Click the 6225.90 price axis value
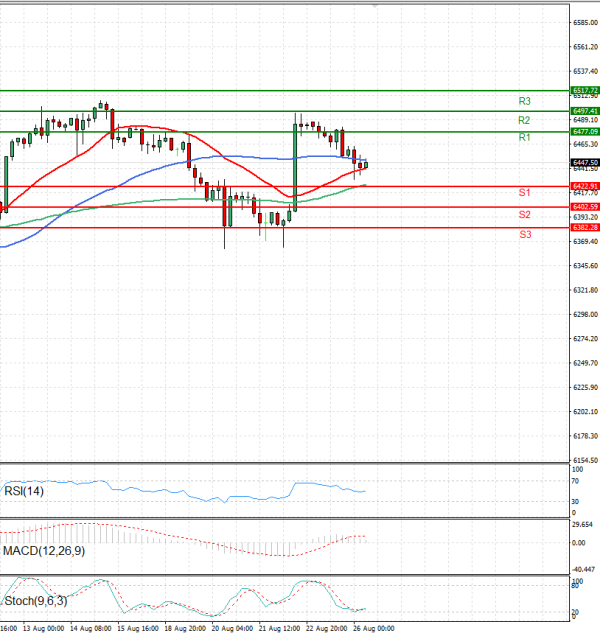The height and width of the screenshot is (636, 600). click(585, 387)
